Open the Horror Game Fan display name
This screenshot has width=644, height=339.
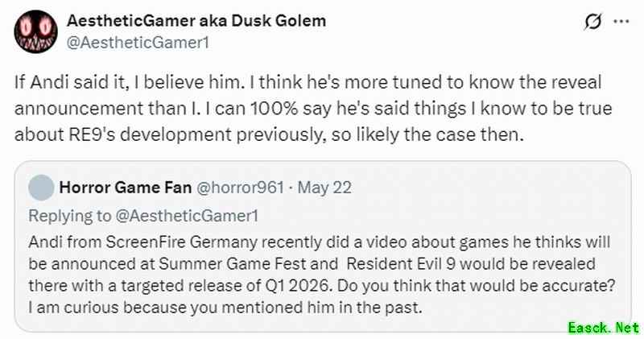pos(125,188)
